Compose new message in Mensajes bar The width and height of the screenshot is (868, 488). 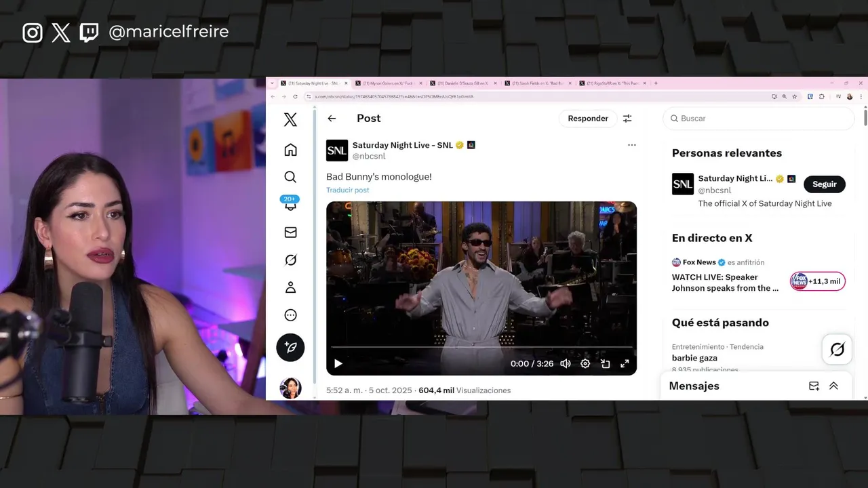814,386
